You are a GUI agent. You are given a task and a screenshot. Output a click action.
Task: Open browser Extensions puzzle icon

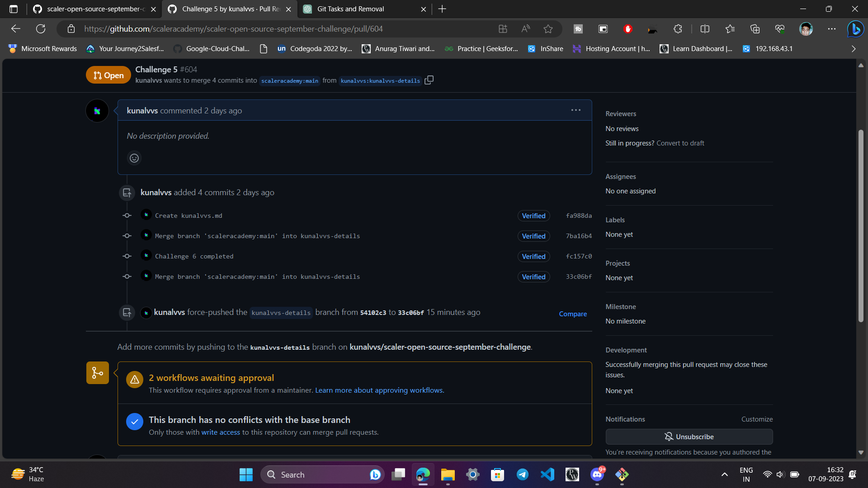pyautogui.click(x=677, y=29)
